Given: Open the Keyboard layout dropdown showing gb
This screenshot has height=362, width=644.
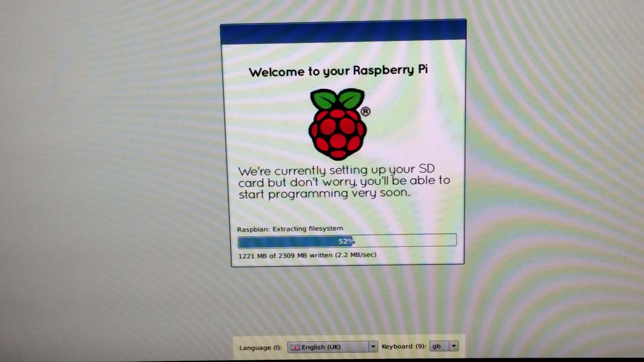Looking at the screenshot, I should pos(444,346).
